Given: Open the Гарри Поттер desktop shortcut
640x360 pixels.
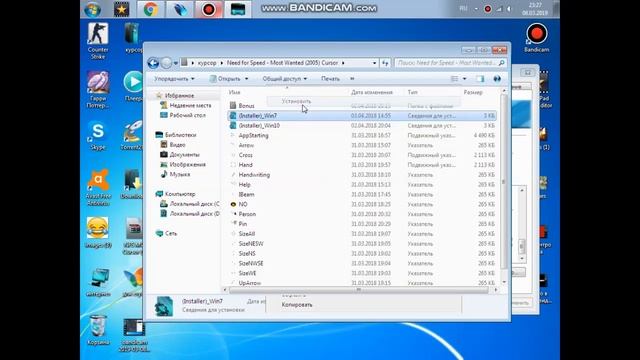Looking at the screenshot, I should click(98, 90).
